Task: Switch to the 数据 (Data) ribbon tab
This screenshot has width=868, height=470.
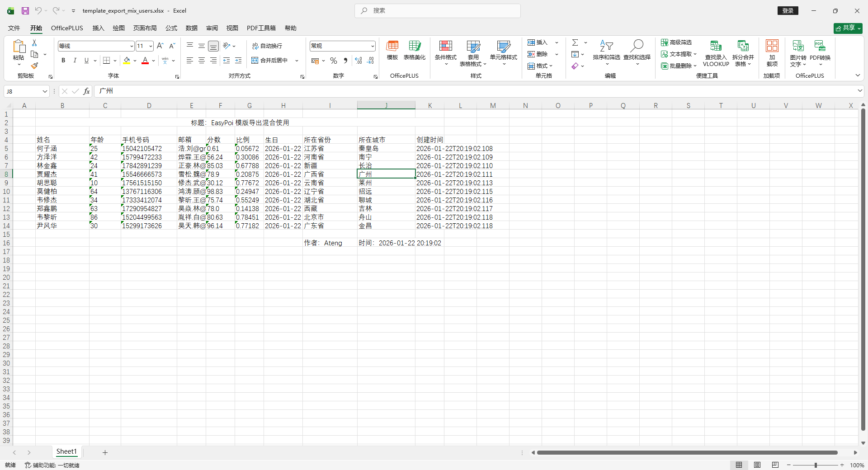Action: click(x=191, y=28)
